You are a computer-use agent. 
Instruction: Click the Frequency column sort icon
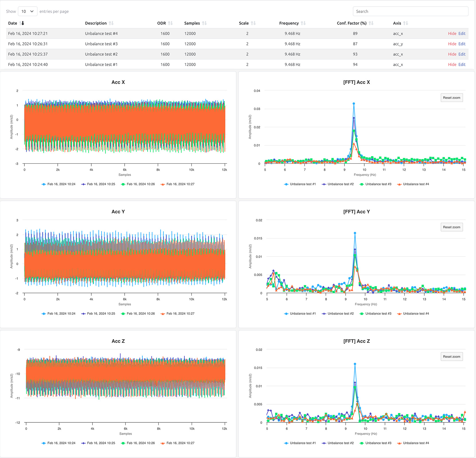(x=303, y=23)
